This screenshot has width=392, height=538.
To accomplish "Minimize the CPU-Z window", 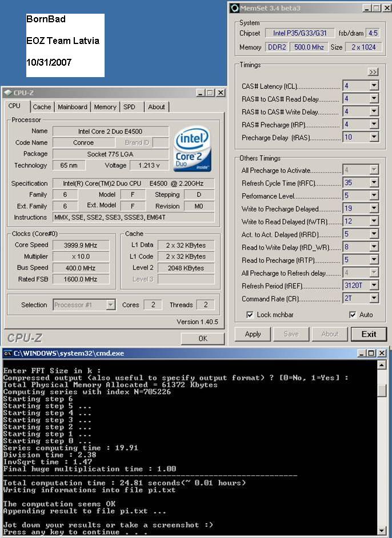I will click(x=201, y=93).
